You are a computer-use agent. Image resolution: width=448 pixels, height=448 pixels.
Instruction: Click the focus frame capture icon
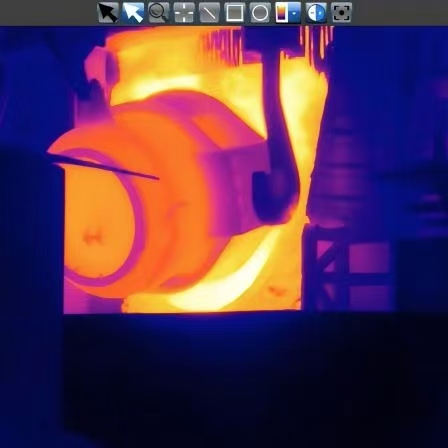[x=342, y=13]
